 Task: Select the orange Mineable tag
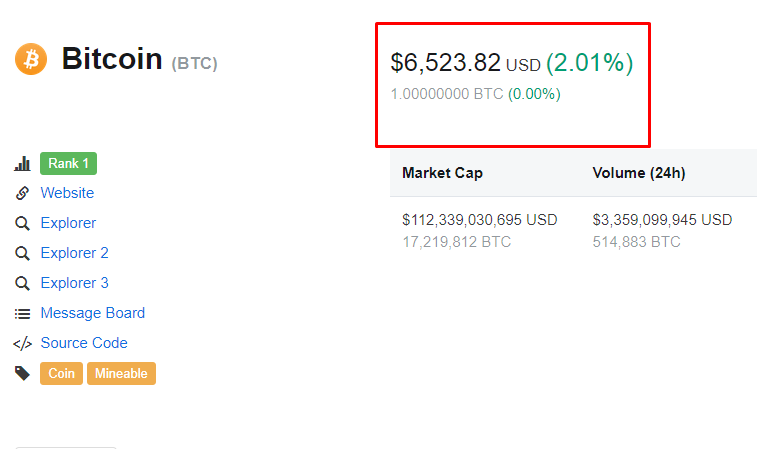coord(121,374)
